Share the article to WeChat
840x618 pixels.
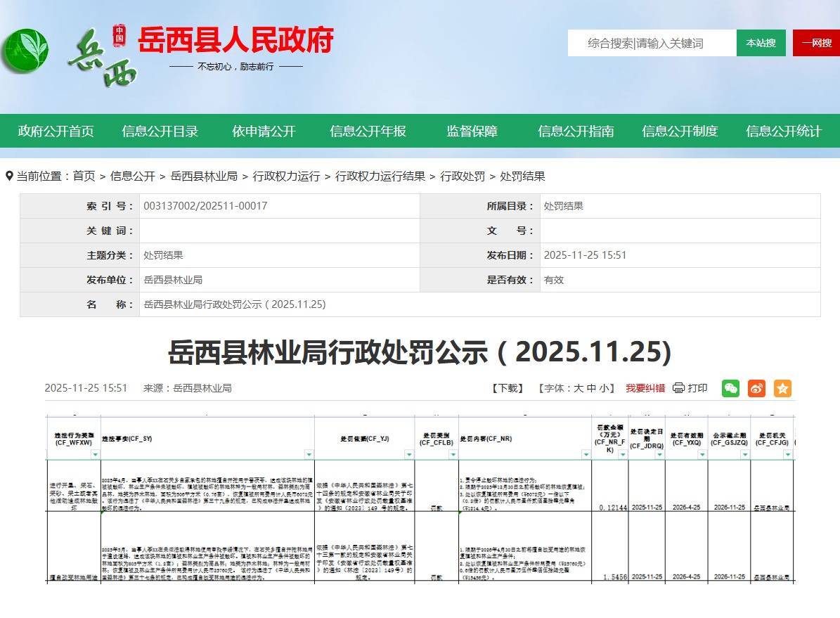(730, 387)
